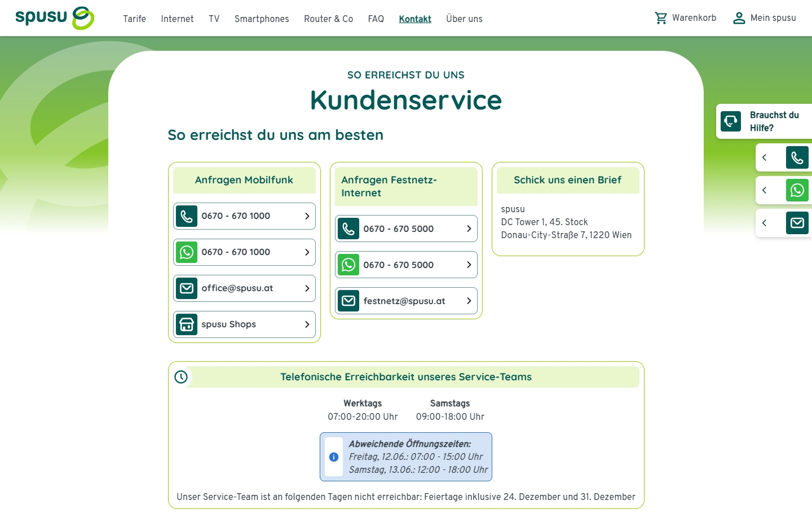The image size is (812, 518).
Task: Open the Router & Co menu
Action: tap(329, 19)
